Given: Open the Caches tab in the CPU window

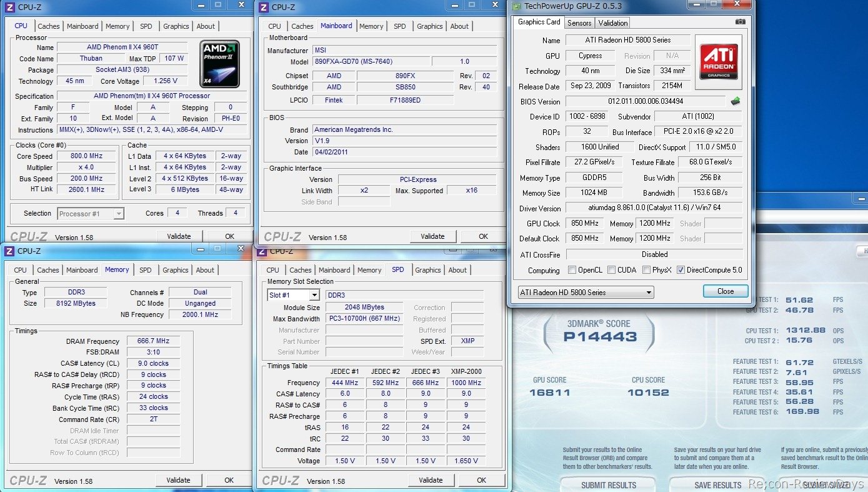Looking at the screenshot, I should [x=49, y=26].
